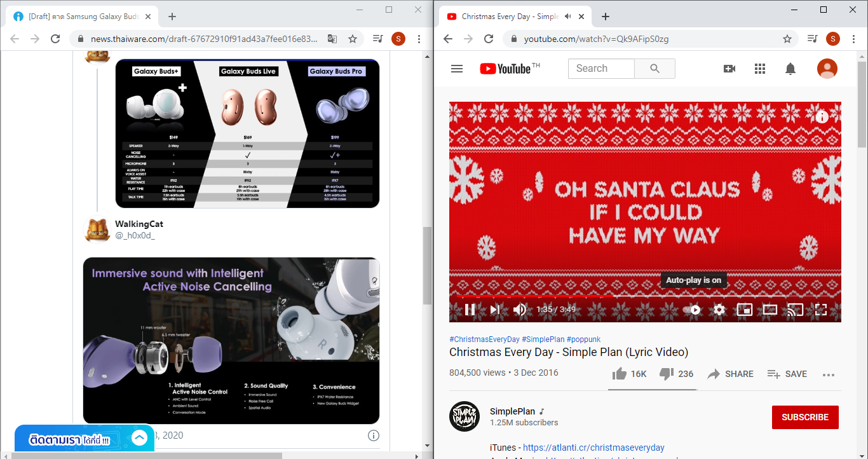The image size is (868, 459).
Task: Reload the Thaiware page
Action: (x=55, y=39)
